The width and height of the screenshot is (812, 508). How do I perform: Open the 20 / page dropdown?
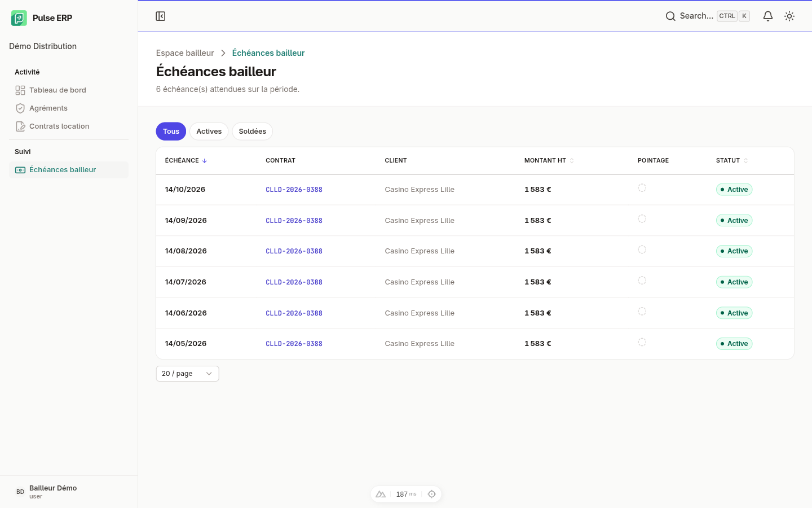point(187,374)
